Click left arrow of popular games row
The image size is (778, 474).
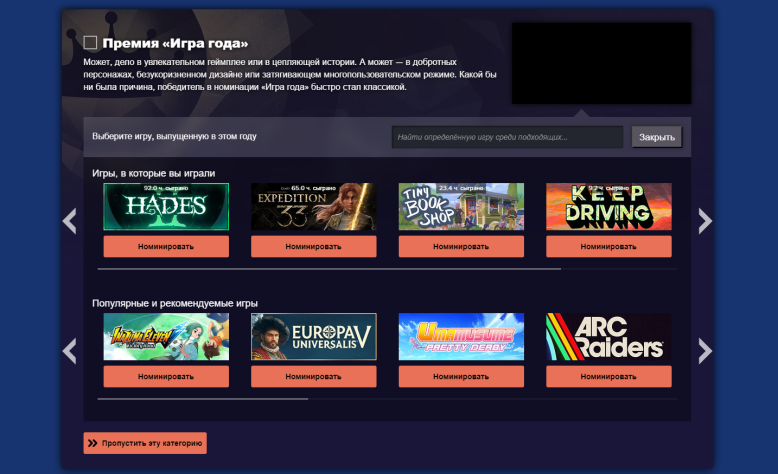pos(69,351)
